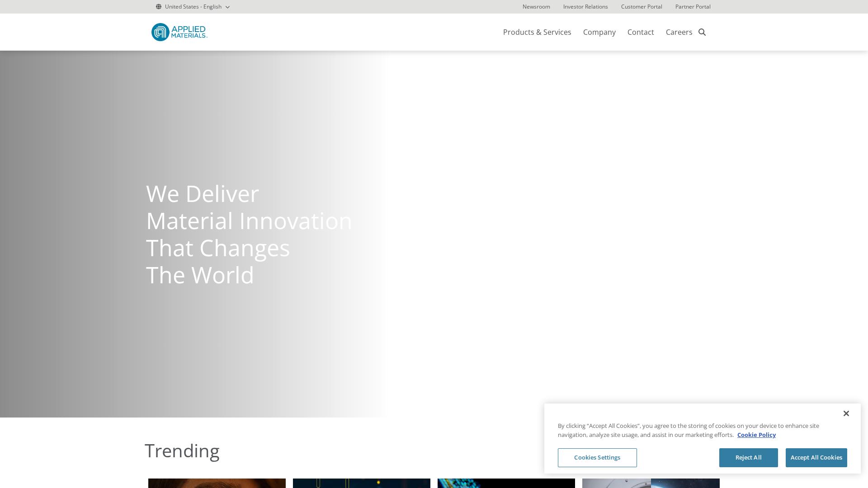
Task: Go to Partner Portal
Action: (693, 7)
